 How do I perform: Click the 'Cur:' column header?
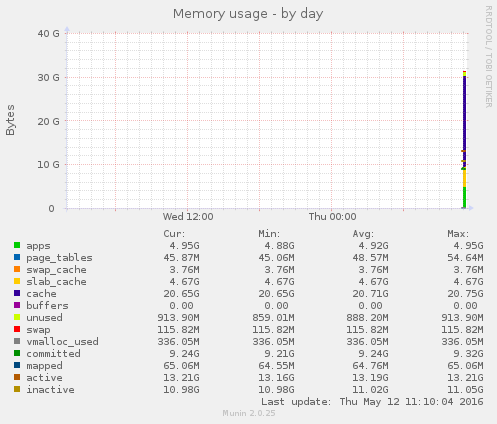coord(174,234)
